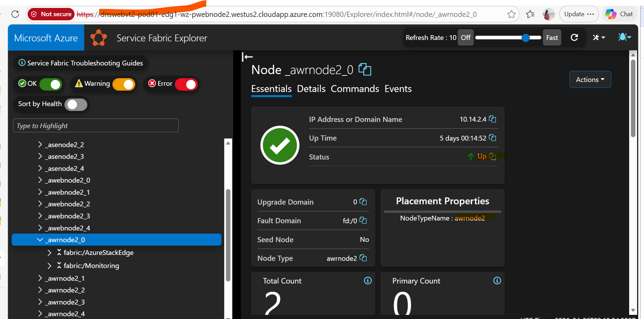
Task: Select the fabric:/Monitoring tree item
Action: [91, 266]
